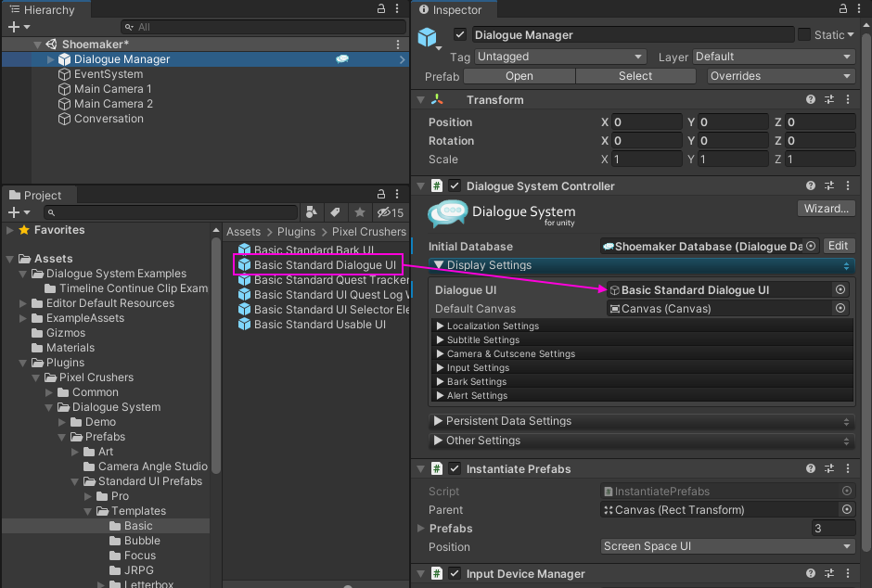Click the prefab Open button

(519, 76)
